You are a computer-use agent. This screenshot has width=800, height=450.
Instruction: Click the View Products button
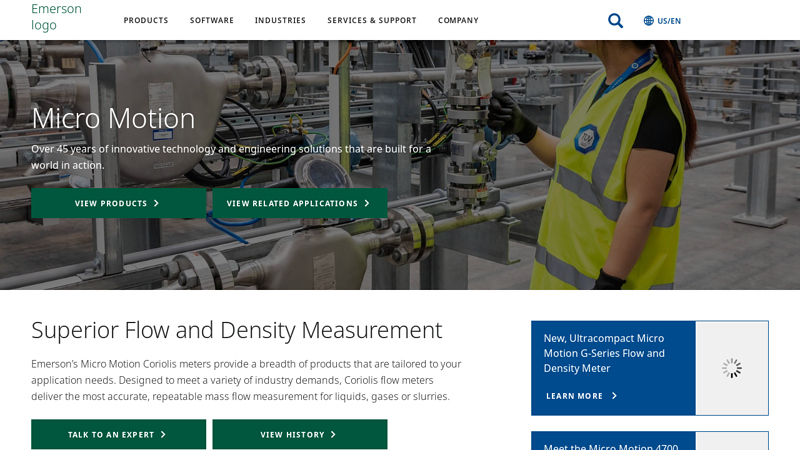118,203
